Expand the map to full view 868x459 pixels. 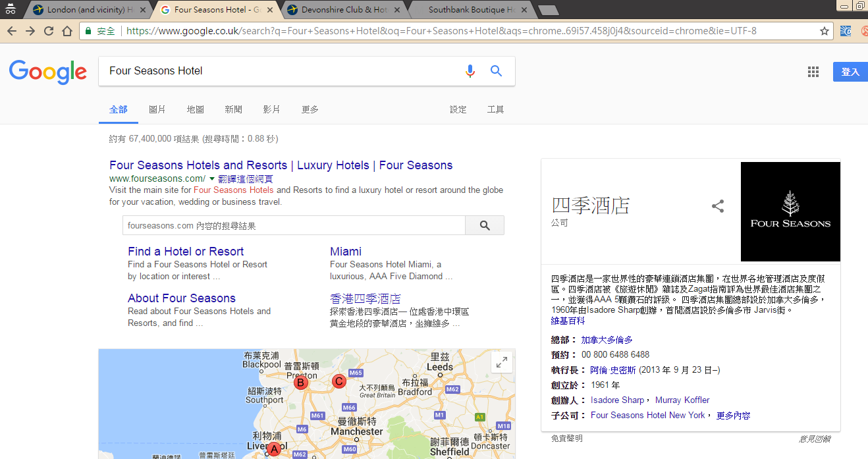pos(502,362)
